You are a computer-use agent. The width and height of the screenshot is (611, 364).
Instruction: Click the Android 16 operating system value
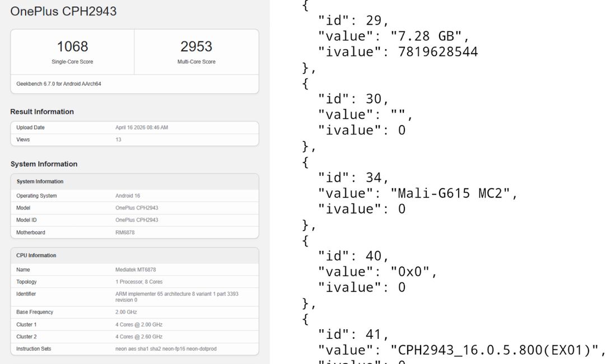[x=128, y=196]
